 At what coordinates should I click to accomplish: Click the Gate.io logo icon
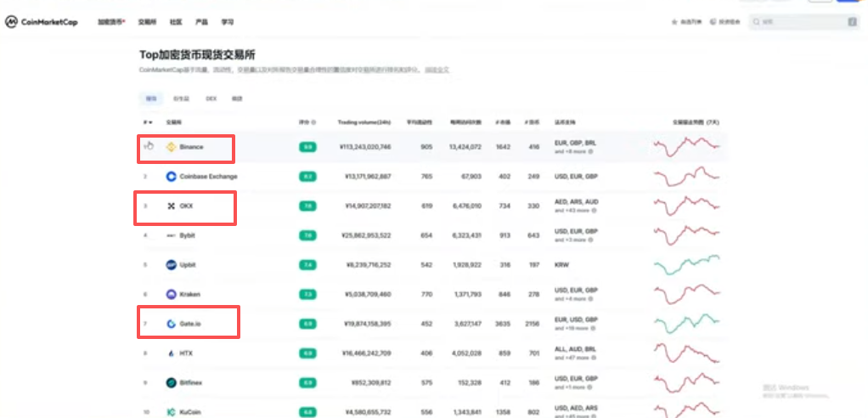coord(171,324)
